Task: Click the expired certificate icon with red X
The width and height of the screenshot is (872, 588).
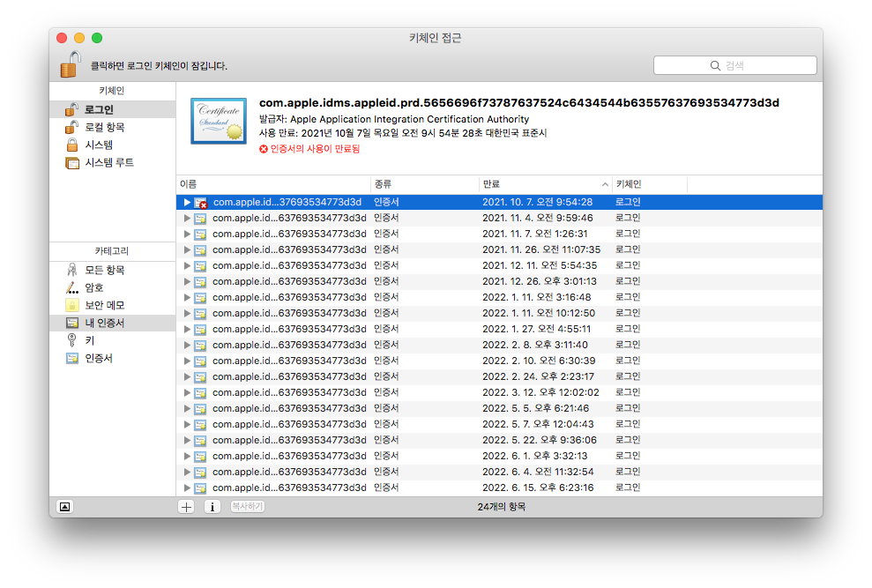Action: point(201,203)
